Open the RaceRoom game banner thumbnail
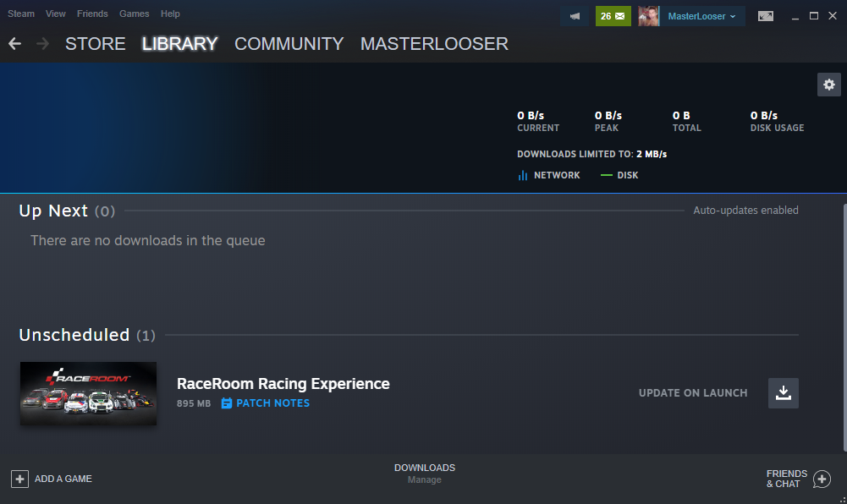Image resolution: width=847 pixels, height=504 pixels. (x=89, y=393)
